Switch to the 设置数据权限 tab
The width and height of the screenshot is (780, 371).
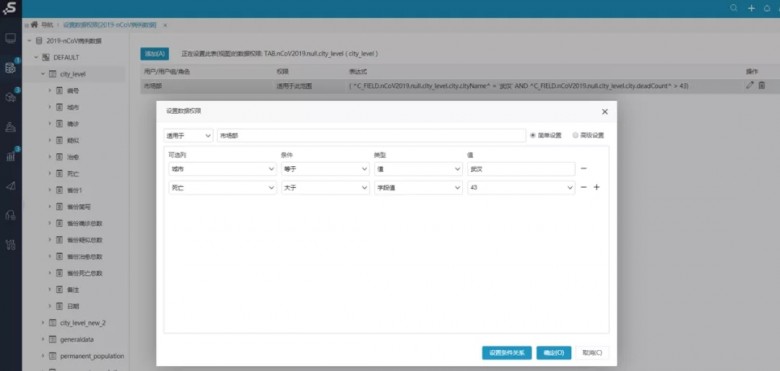click(110, 24)
